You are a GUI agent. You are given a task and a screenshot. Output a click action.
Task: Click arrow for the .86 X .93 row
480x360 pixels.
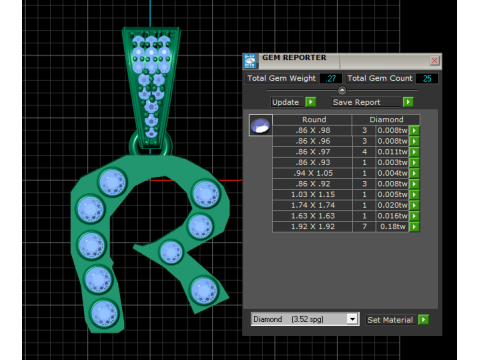(414, 163)
